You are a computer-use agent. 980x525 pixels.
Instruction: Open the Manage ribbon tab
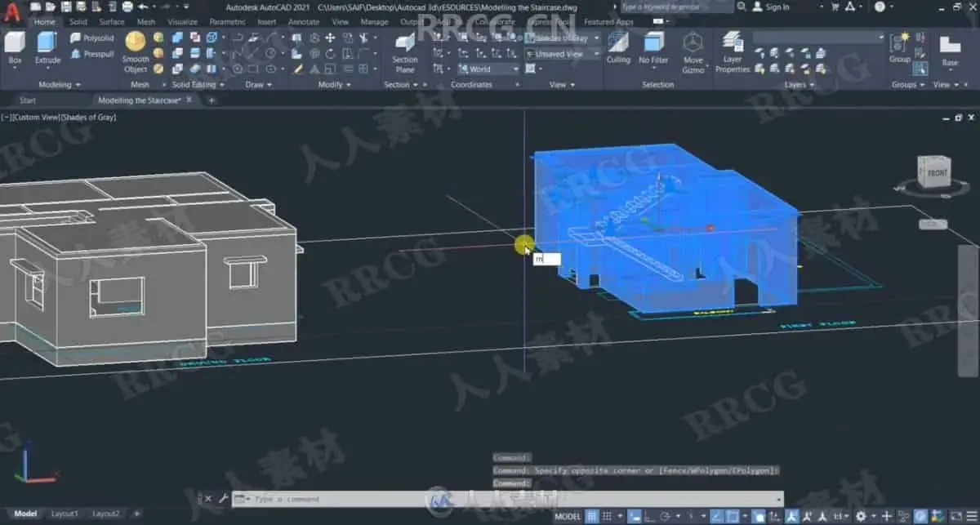374,22
